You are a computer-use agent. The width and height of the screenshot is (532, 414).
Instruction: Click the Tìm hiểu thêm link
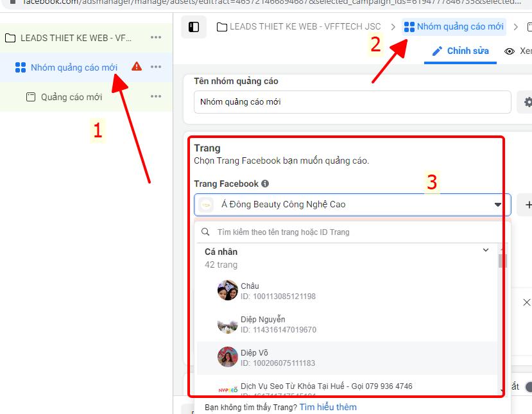pos(328,407)
